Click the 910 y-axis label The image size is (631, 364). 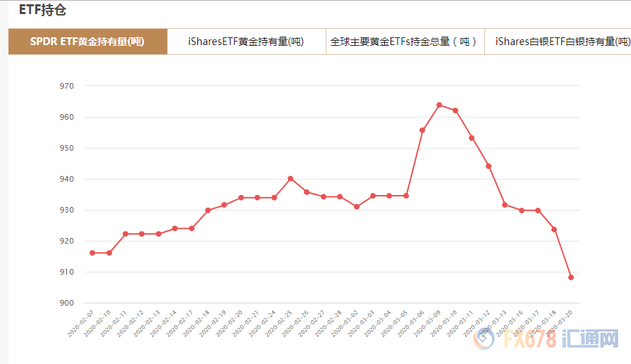67,272
